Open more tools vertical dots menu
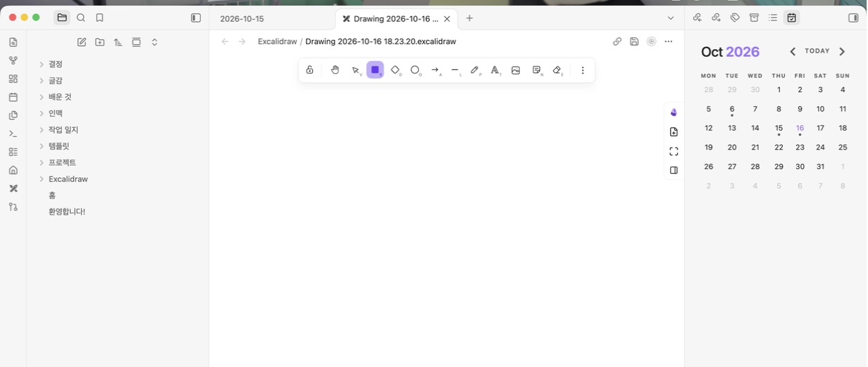Screen dimensions: 868x367 [583, 70]
